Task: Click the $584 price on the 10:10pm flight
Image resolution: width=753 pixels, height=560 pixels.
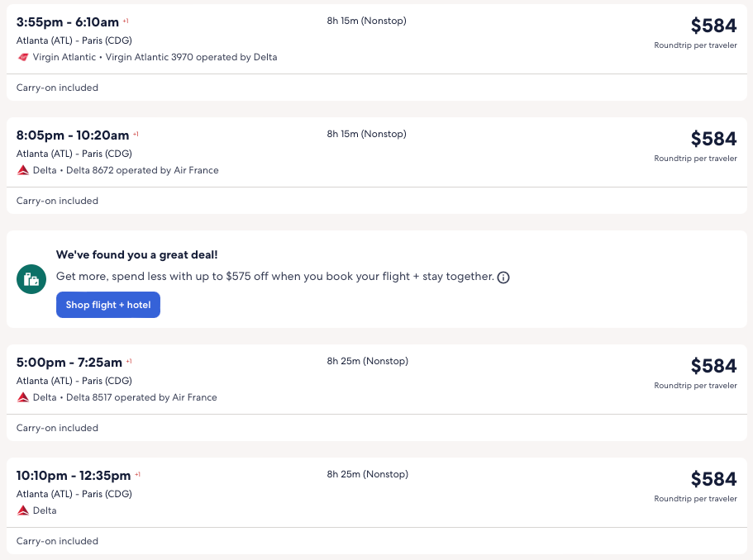Action: click(x=713, y=479)
